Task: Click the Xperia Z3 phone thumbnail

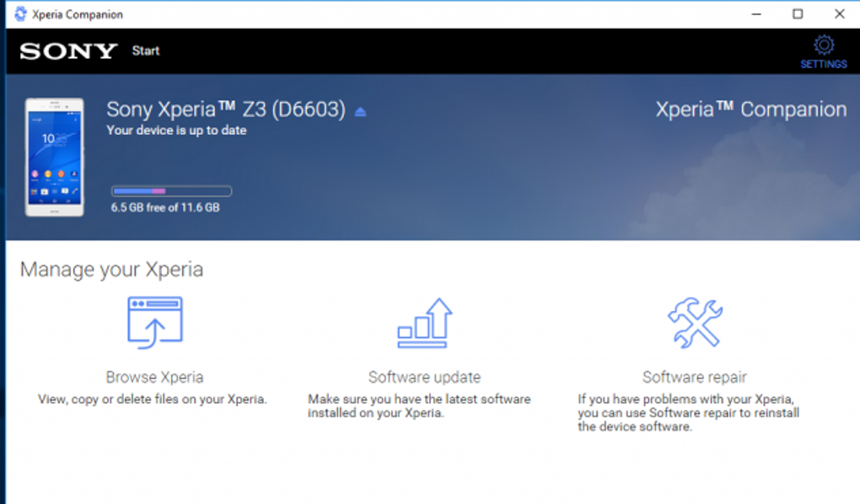Action: pos(55,158)
